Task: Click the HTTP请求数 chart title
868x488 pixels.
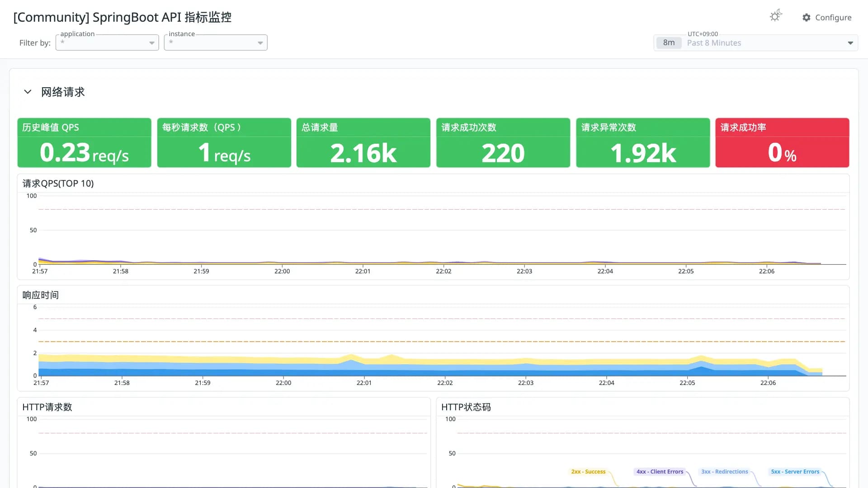Action: pos(47,407)
